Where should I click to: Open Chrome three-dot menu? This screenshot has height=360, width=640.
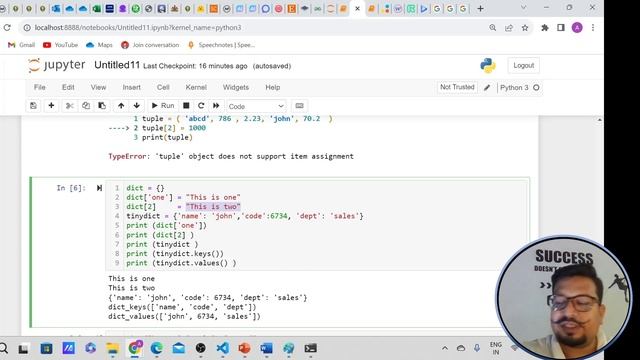tap(593, 28)
